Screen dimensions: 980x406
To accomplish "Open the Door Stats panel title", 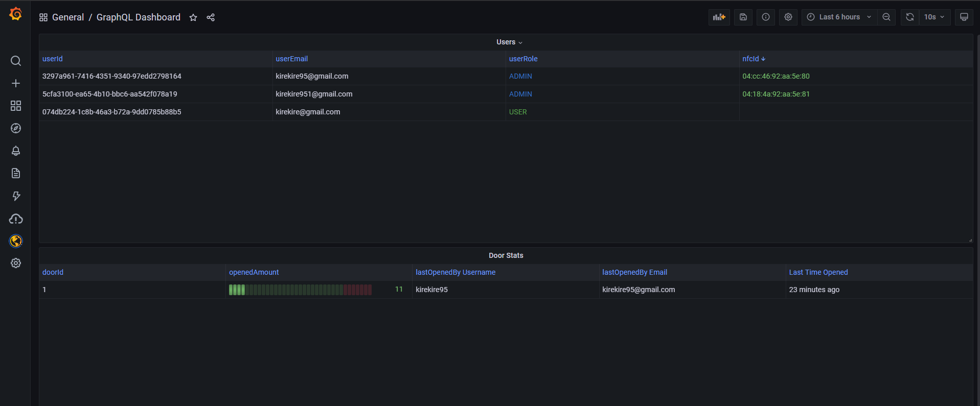I will pyautogui.click(x=506, y=255).
